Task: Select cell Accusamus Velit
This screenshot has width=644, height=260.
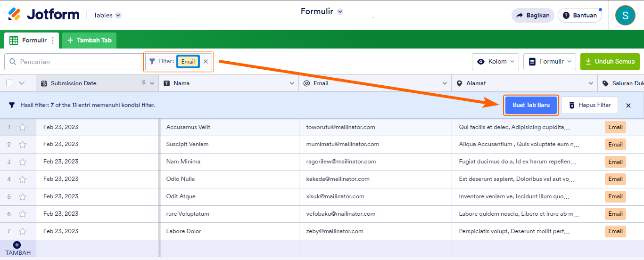Action: tap(229, 127)
